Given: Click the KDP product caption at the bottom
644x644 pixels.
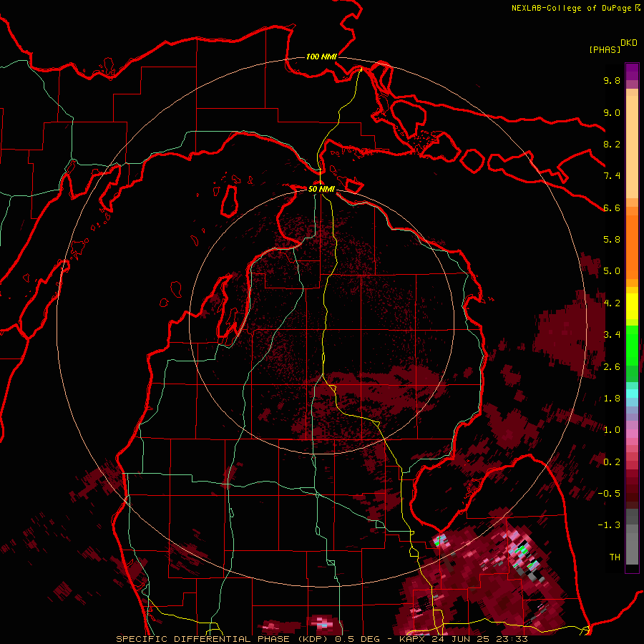Looking at the screenshot, I should (322, 639).
